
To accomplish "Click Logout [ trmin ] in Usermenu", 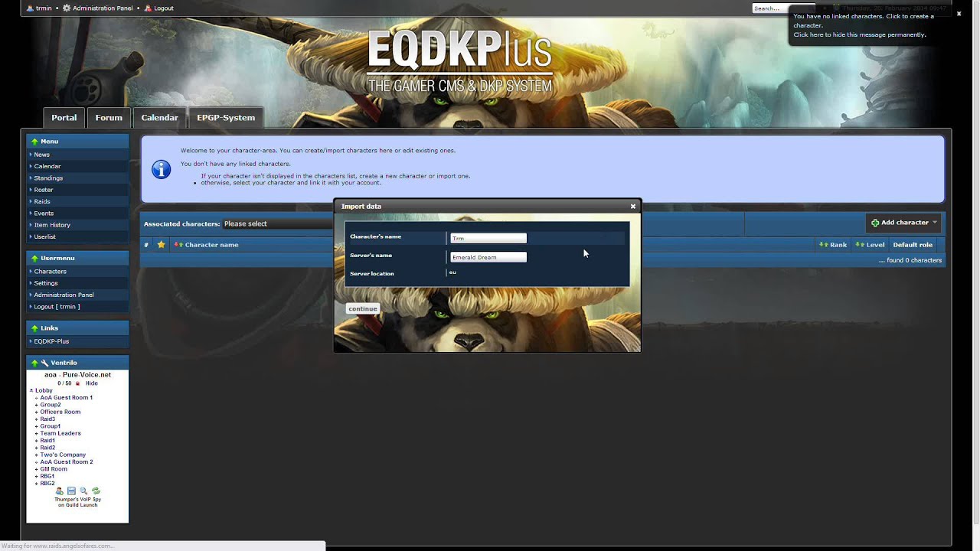I will [57, 307].
